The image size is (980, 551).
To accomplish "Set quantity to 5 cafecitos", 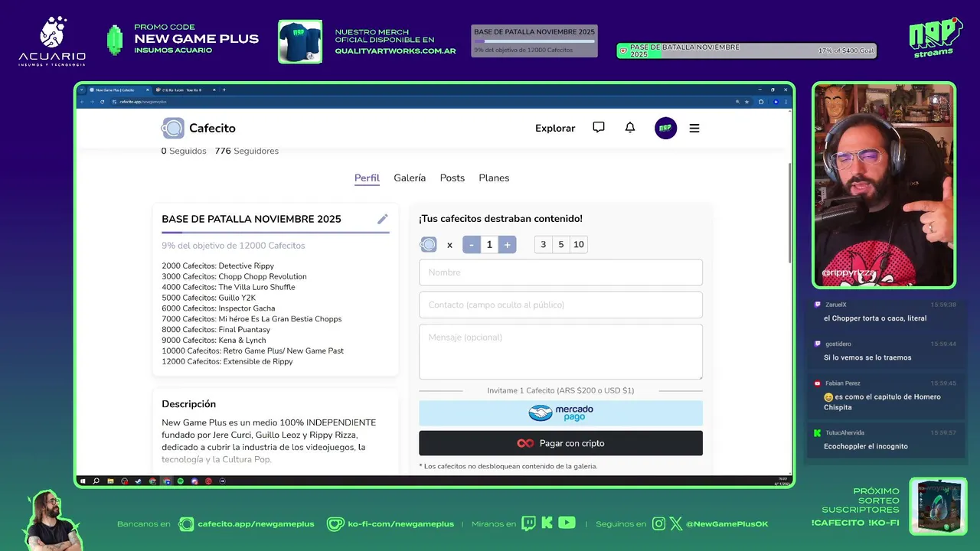I will click(561, 245).
